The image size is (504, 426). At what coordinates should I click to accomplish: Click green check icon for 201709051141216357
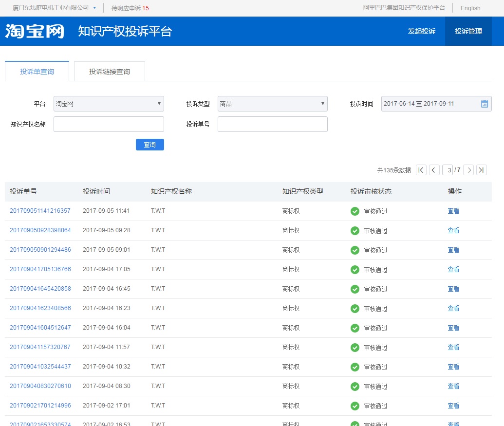click(x=355, y=211)
